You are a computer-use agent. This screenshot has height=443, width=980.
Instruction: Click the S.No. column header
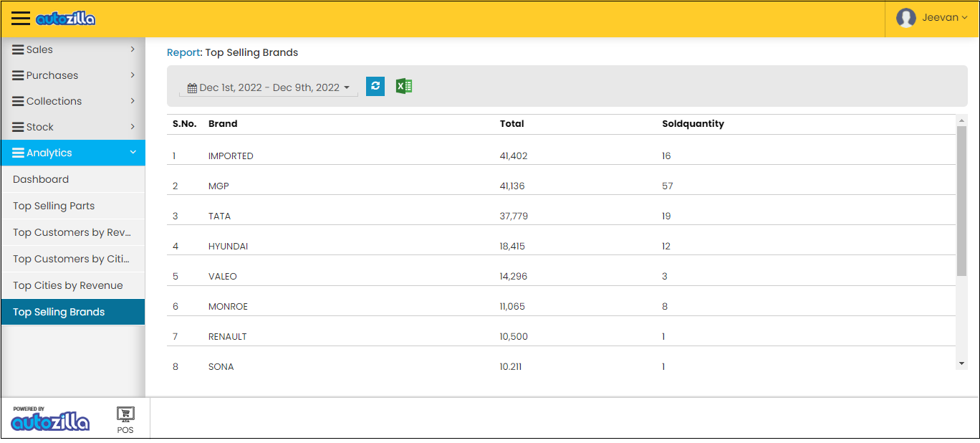coord(185,123)
